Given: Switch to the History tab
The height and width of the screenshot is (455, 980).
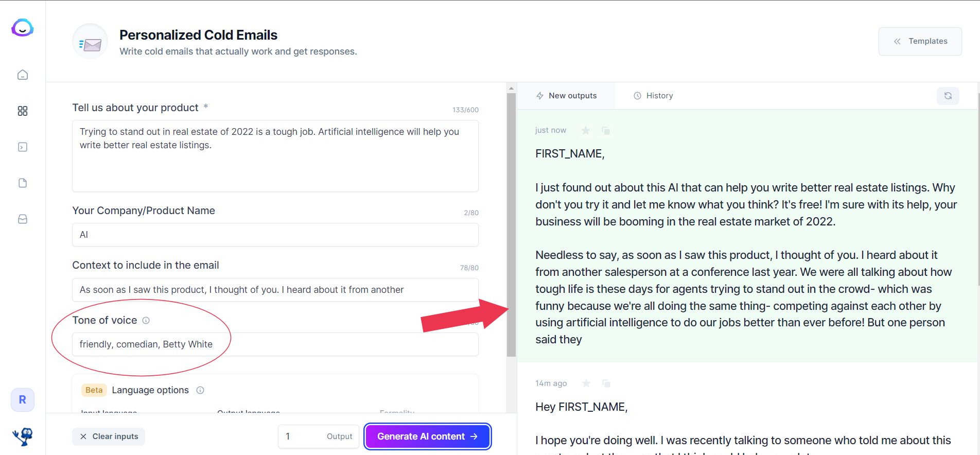Looking at the screenshot, I should 653,96.
